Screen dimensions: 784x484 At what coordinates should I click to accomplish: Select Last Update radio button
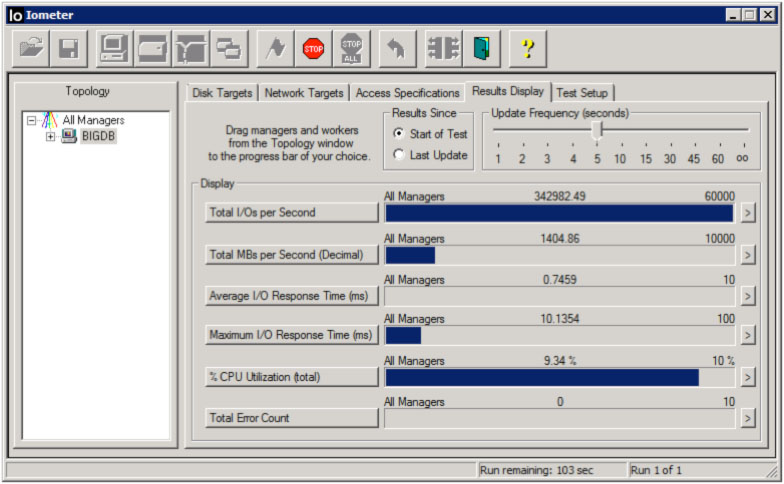click(398, 154)
